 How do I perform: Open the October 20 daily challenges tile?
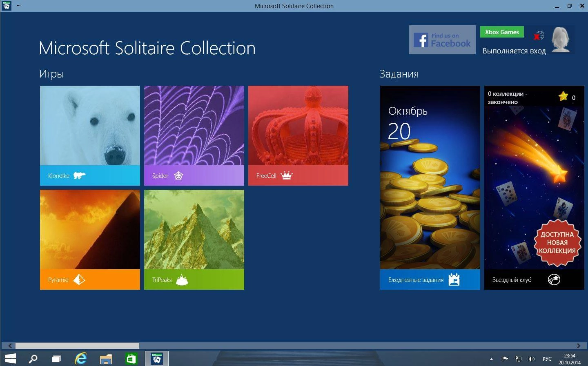pos(430,188)
